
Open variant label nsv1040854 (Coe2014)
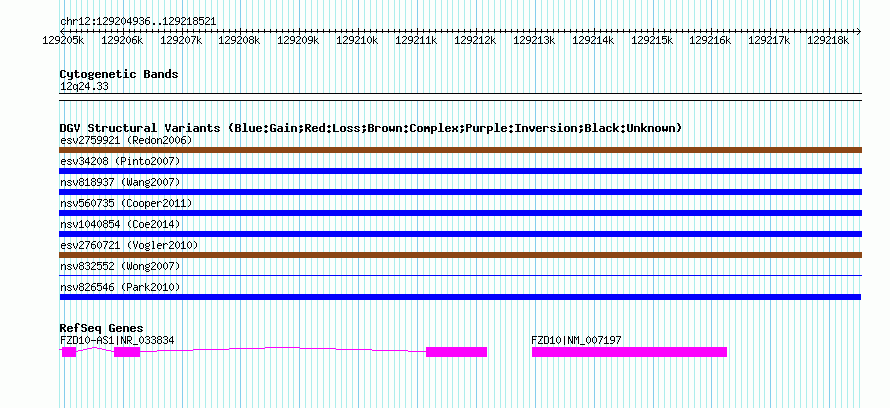point(120,224)
